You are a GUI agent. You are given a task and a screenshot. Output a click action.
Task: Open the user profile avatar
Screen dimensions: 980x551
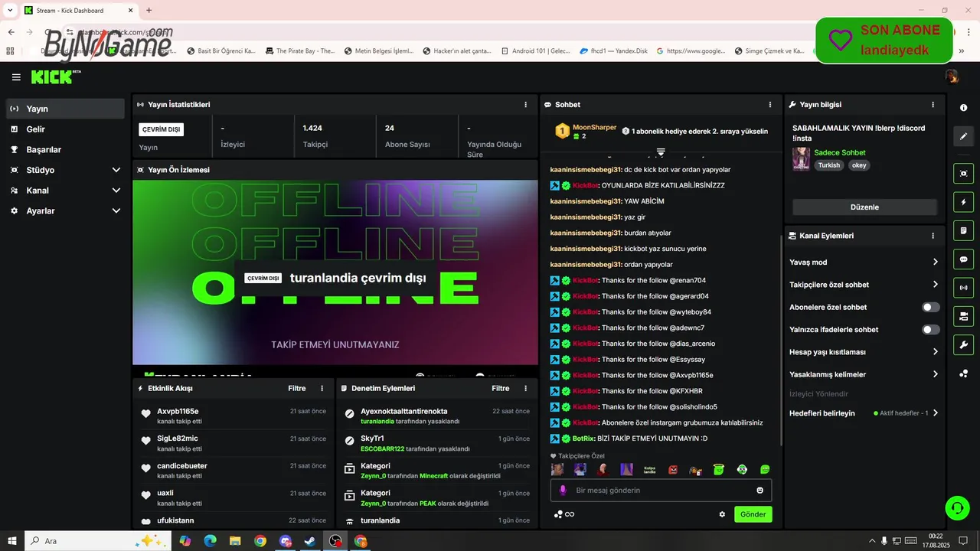[x=952, y=77]
